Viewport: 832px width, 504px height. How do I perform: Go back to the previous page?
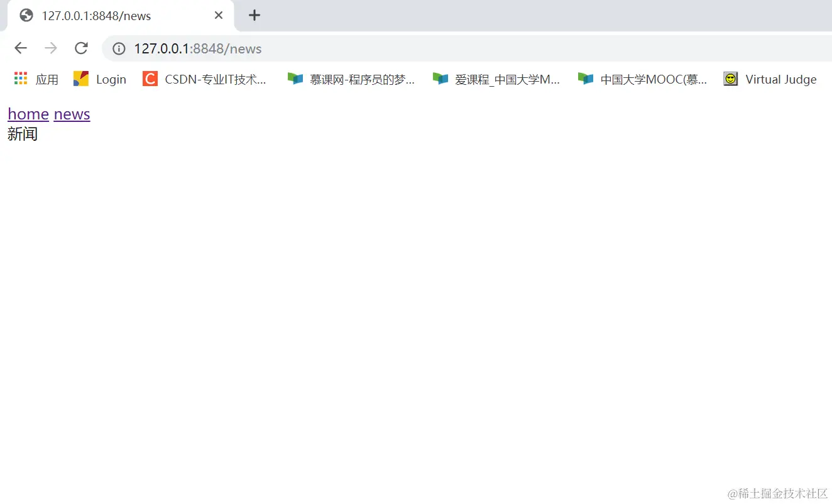pos(21,48)
